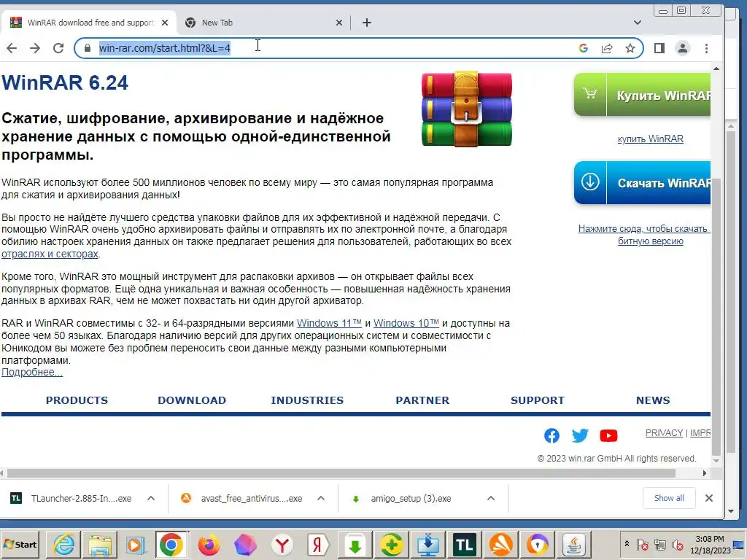This screenshot has width=747, height=560.
Task: Open Windows Explorer folder icon in taskbar
Action: [99, 544]
